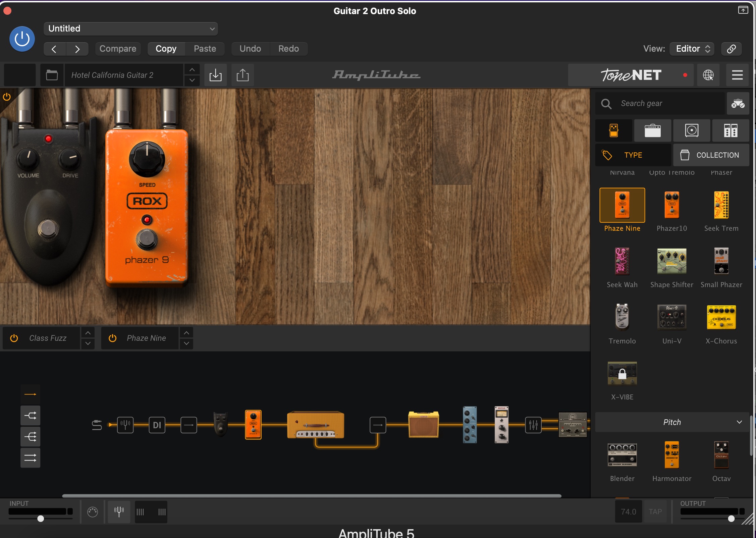756x538 pixels.
Task: Select the Phazer10 pedal thumbnail
Action: [x=672, y=205]
